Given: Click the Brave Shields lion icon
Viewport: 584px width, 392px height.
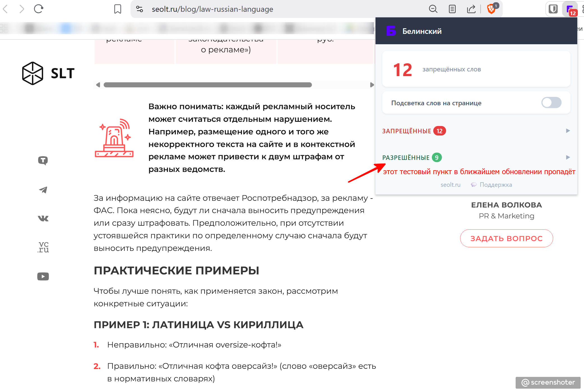Looking at the screenshot, I should pos(491,9).
